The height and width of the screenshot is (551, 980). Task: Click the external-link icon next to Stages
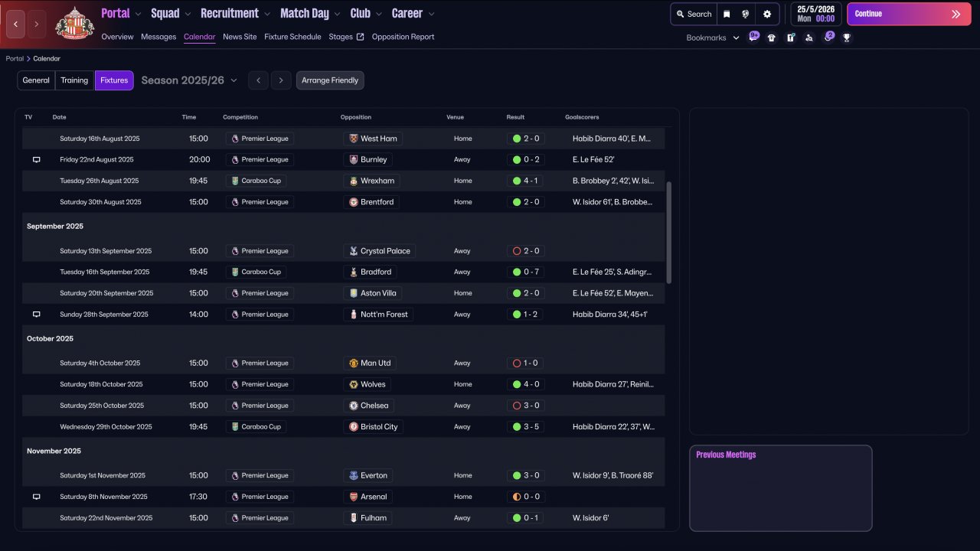pos(360,37)
